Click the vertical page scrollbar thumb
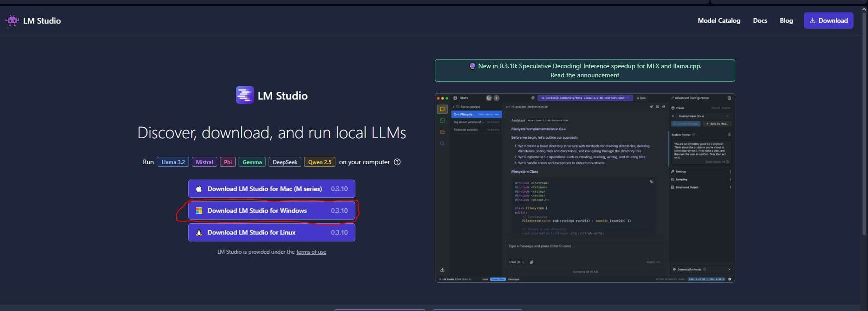868x311 pixels. coord(864,124)
